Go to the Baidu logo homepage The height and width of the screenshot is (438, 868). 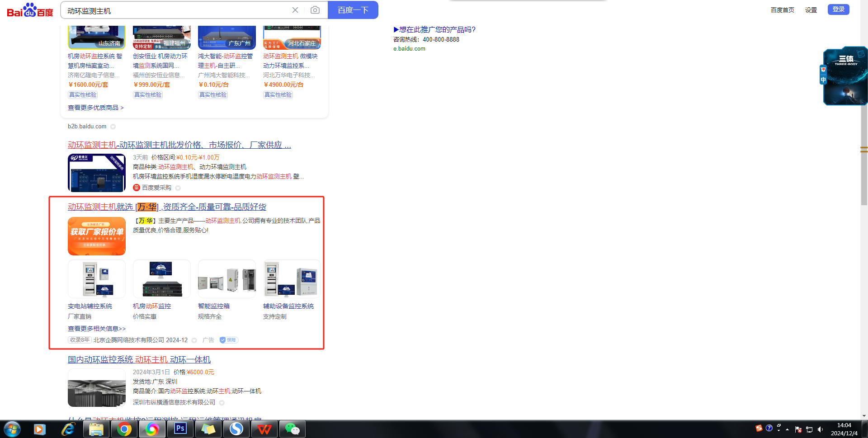point(30,10)
